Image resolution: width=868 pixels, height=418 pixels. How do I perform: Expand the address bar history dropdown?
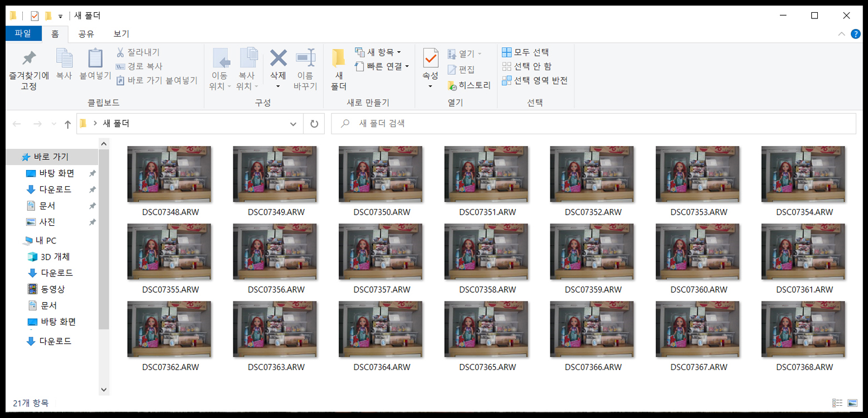click(293, 124)
